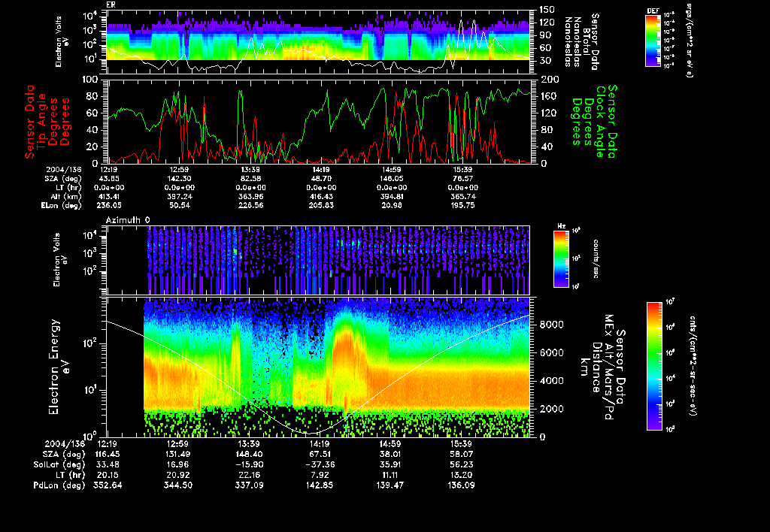Click the 150 nanotesla axis tick label
770x532 pixels.
click(547, 9)
